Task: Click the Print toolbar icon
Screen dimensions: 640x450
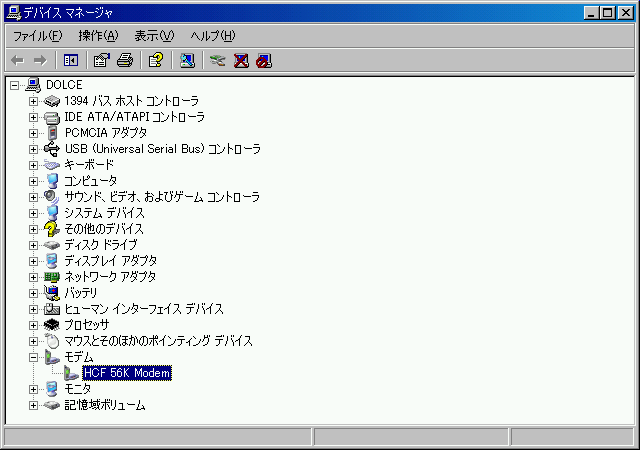Action: coord(125,61)
